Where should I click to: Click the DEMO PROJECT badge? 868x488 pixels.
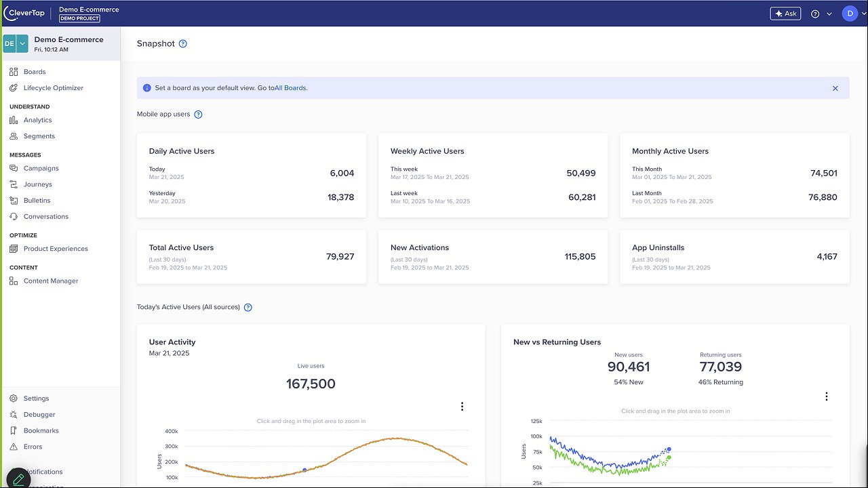click(79, 18)
